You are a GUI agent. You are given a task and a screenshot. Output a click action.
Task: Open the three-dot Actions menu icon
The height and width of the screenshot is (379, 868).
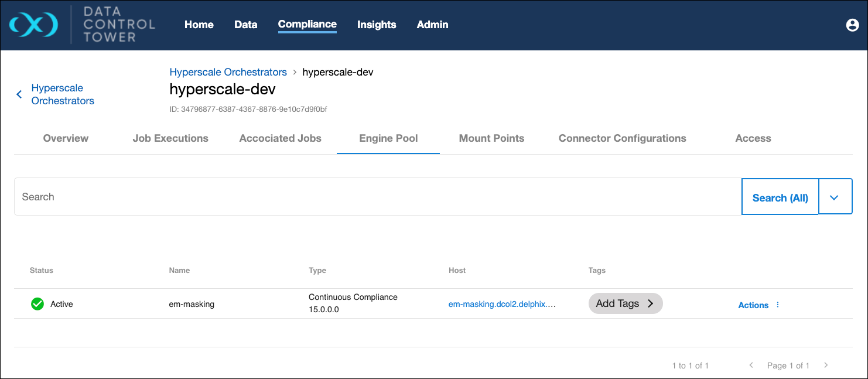[778, 305]
